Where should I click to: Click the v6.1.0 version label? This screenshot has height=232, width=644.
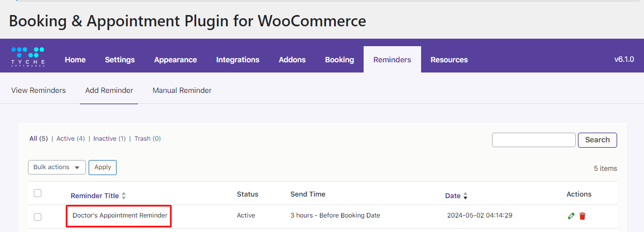coord(624,60)
